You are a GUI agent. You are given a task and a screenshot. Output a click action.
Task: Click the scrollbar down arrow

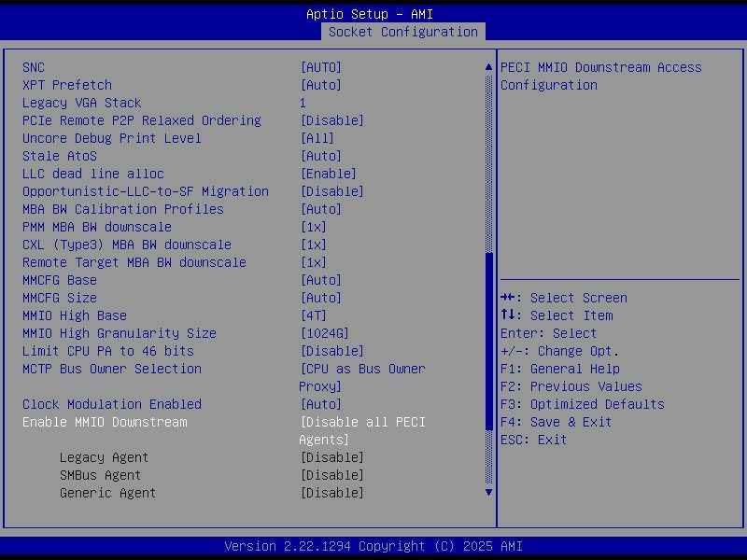tap(488, 493)
